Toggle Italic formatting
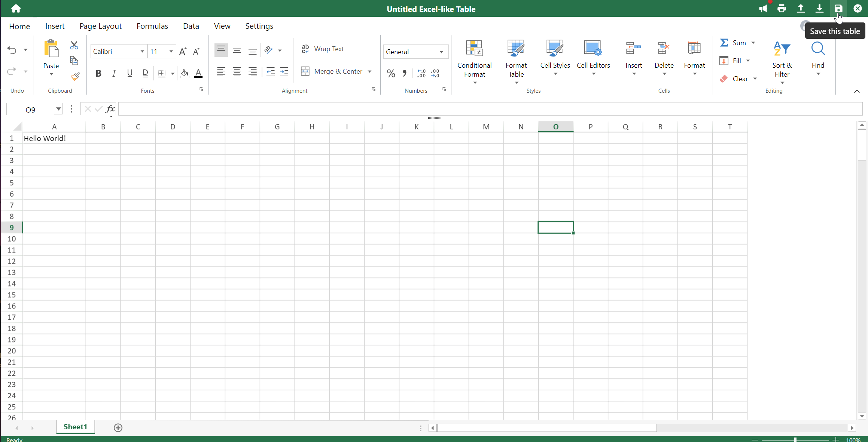The height and width of the screenshot is (442, 868). (x=114, y=73)
